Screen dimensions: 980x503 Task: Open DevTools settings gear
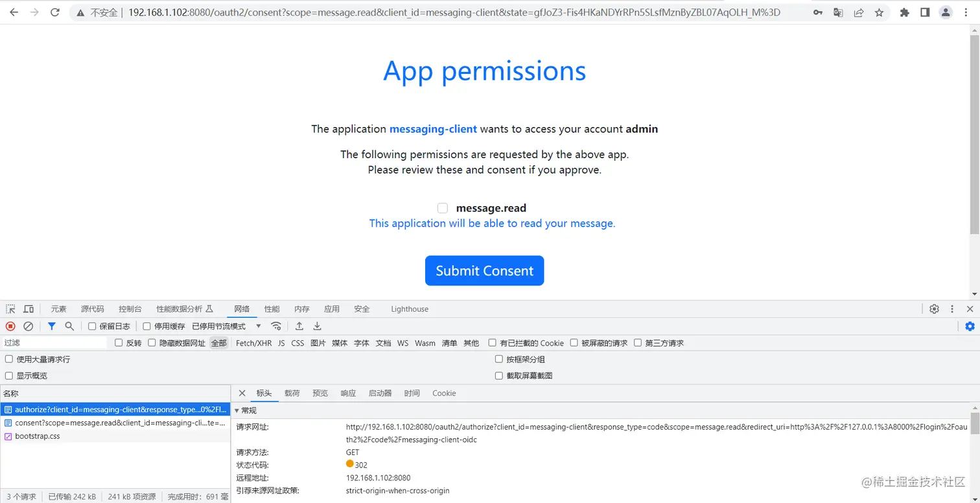(x=934, y=309)
